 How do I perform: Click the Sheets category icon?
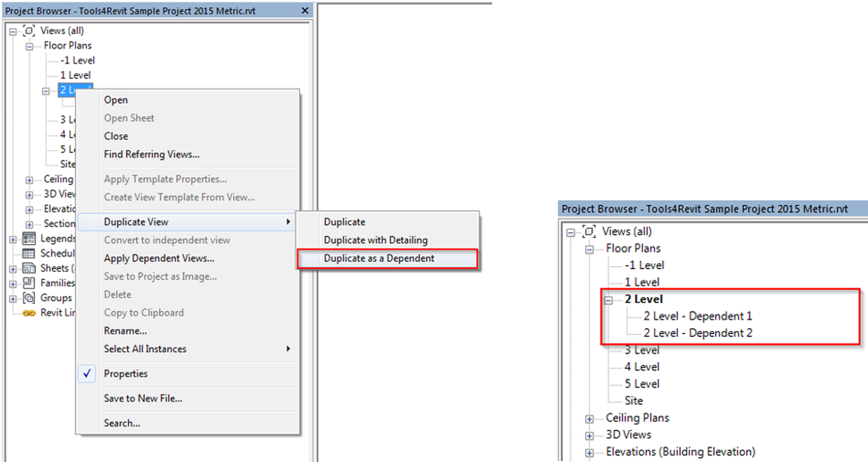[28, 268]
